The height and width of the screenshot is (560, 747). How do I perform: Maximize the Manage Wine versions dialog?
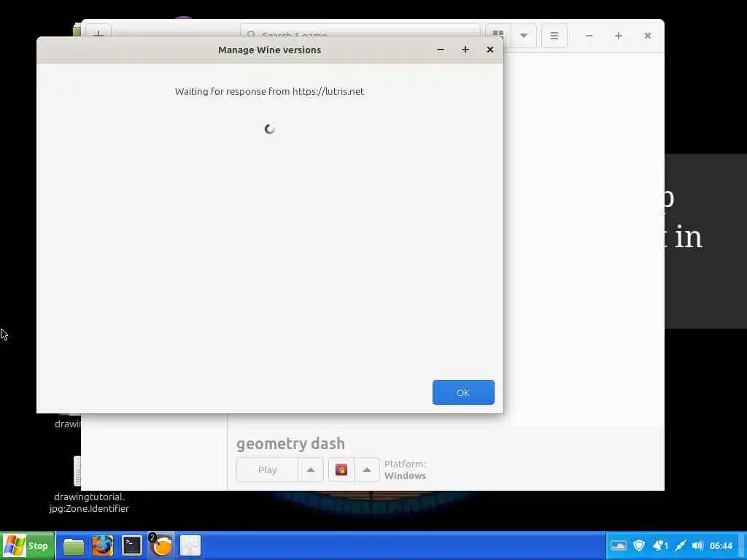(x=465, y=50)
